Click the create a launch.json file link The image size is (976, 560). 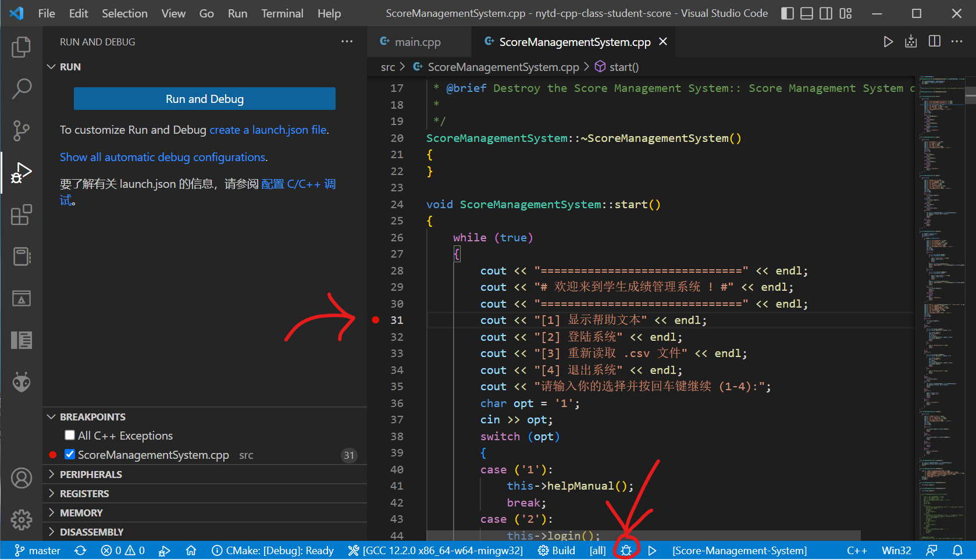[x=268, y=130]
